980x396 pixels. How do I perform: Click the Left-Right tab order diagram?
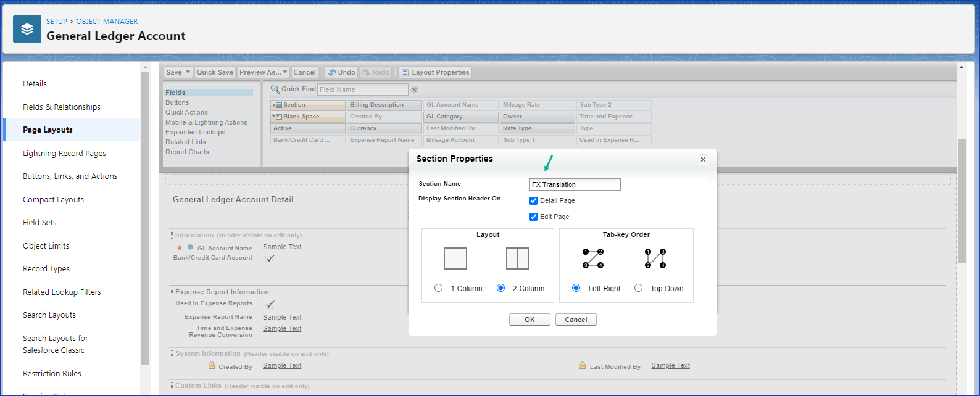point(593,258)
